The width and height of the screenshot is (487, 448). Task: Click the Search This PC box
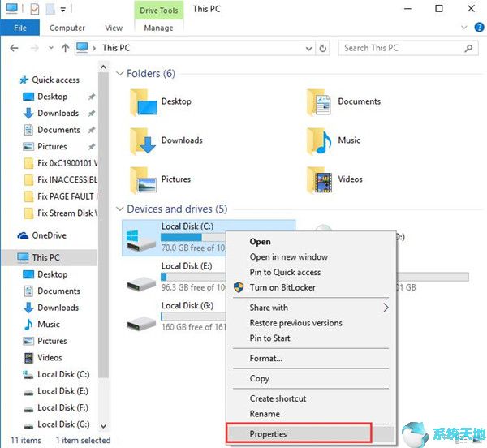tap(402, 48)
